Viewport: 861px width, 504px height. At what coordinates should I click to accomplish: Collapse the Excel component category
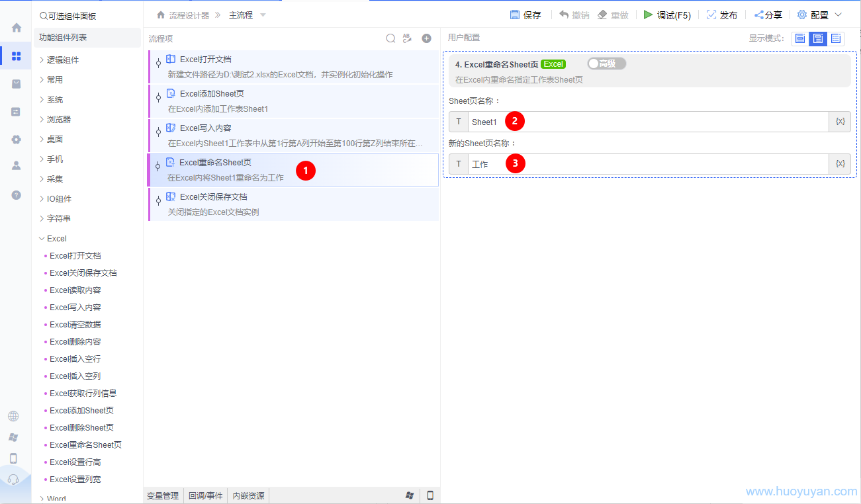(x=56, y=239)
